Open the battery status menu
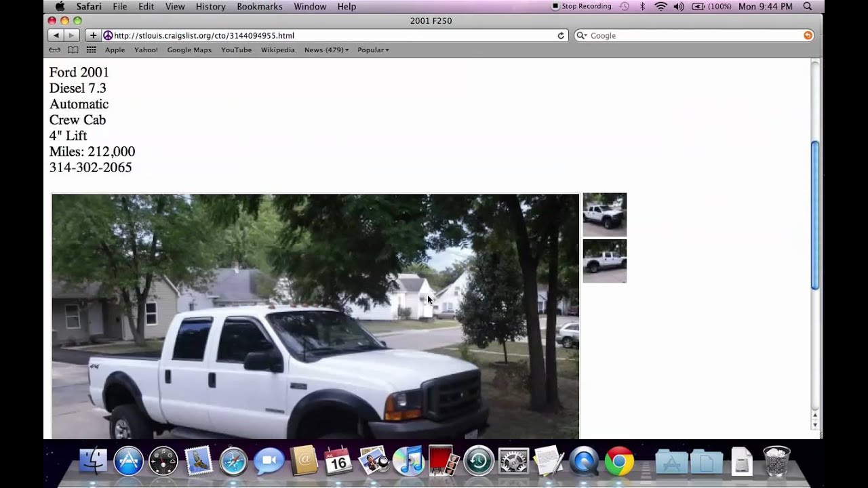This screenshot has width=868, height=488. tap(711, 6)
